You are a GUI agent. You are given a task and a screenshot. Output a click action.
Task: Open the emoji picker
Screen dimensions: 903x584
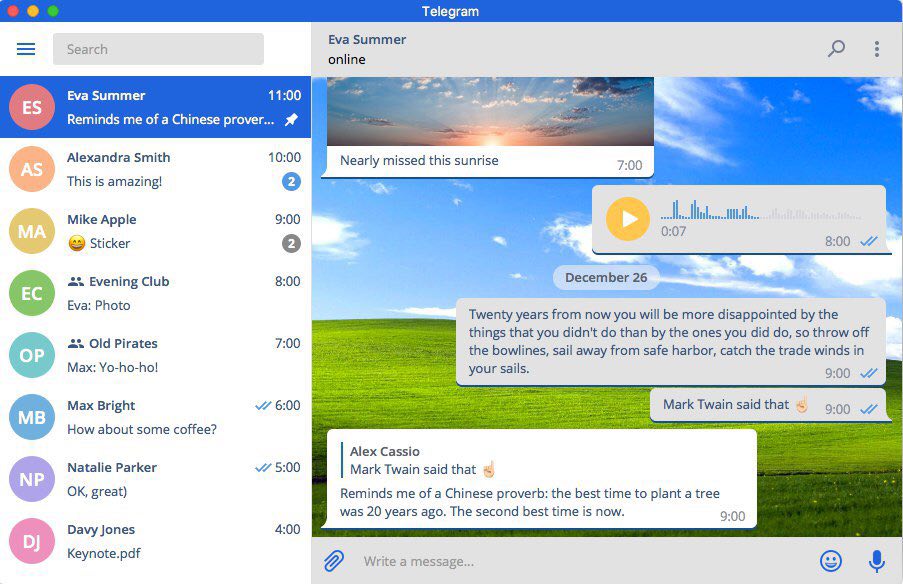(x=830, y=560)
